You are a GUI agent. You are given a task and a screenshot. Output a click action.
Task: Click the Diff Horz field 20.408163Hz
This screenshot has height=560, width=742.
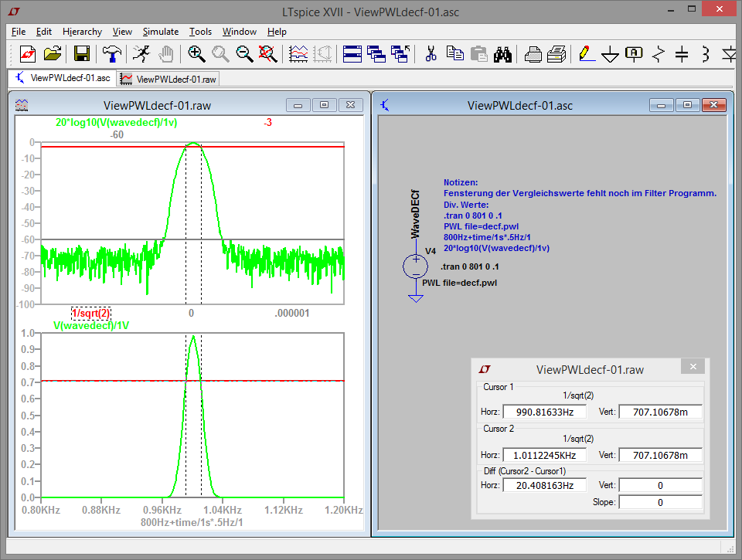coord(545,485)
